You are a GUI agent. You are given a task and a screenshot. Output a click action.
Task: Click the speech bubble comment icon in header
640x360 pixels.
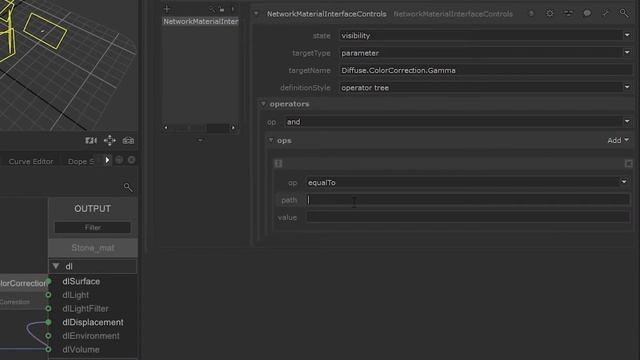pyautogui.click(x=587, y=13)
